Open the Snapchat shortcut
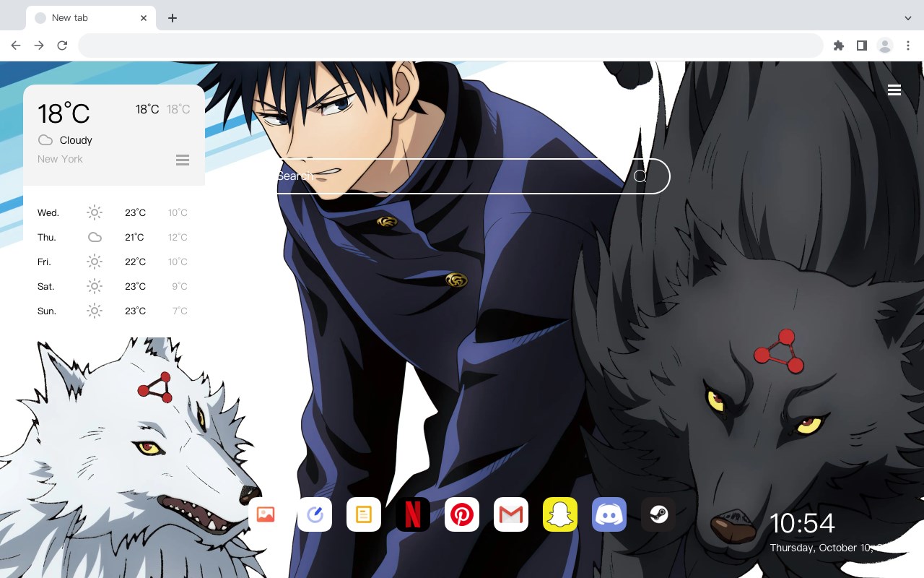 click(560, 514)
